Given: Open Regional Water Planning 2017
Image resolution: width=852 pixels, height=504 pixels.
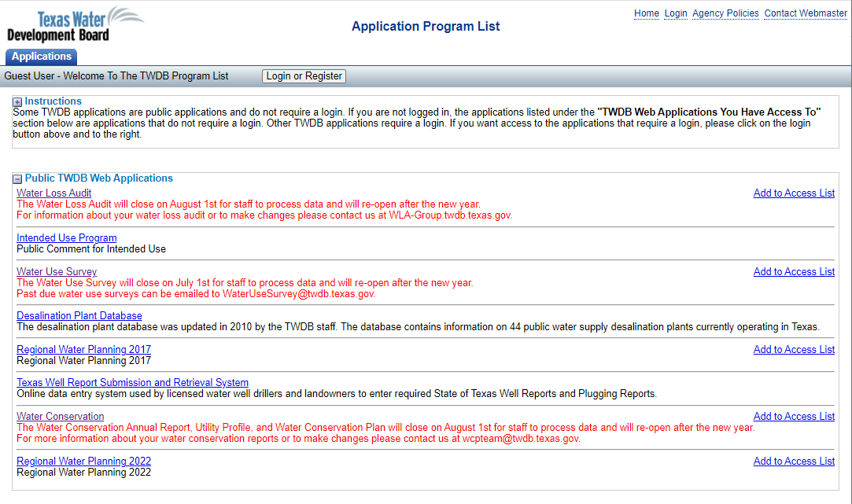Looking at the screenshot, I should [83, 349].
